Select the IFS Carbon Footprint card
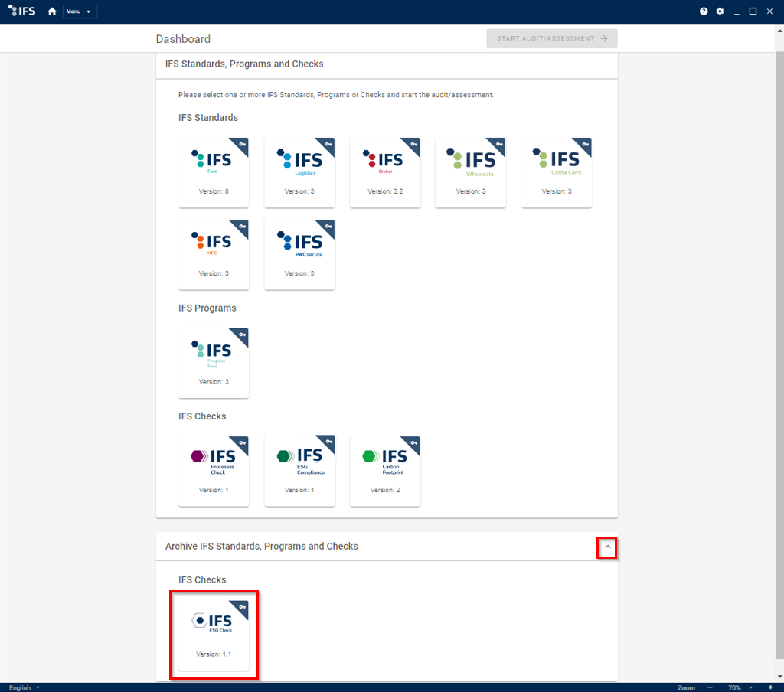This screenshot has height=692, width=784. pyautogui.click(x=385, y=471)
